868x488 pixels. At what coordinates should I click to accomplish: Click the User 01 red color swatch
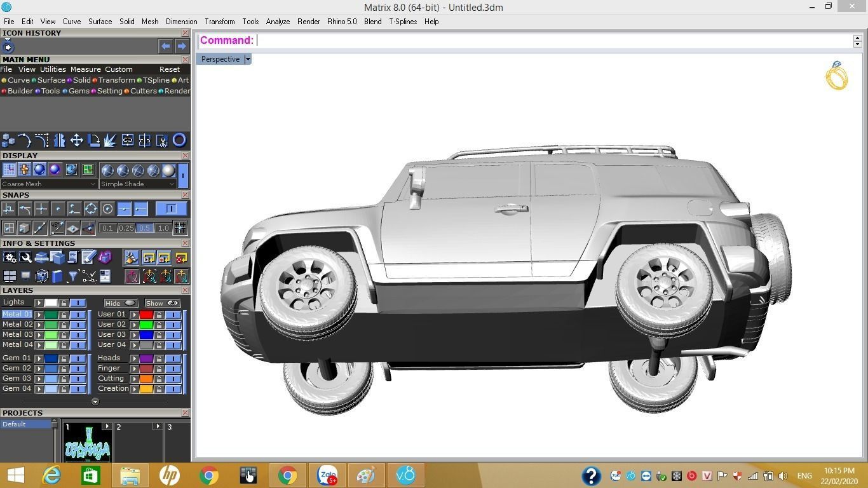point(146,315)
